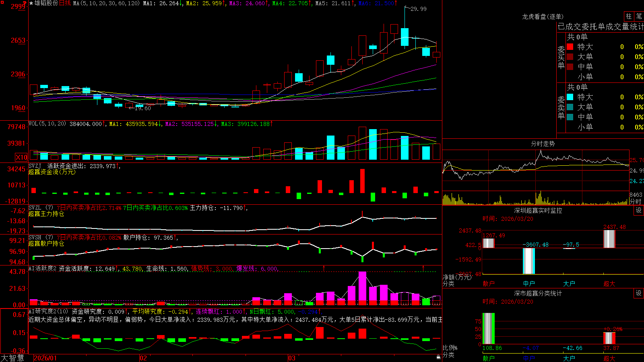The image size is (644, 362).
Task: Select the 笔 tick view button
Action: pos(639,16)
